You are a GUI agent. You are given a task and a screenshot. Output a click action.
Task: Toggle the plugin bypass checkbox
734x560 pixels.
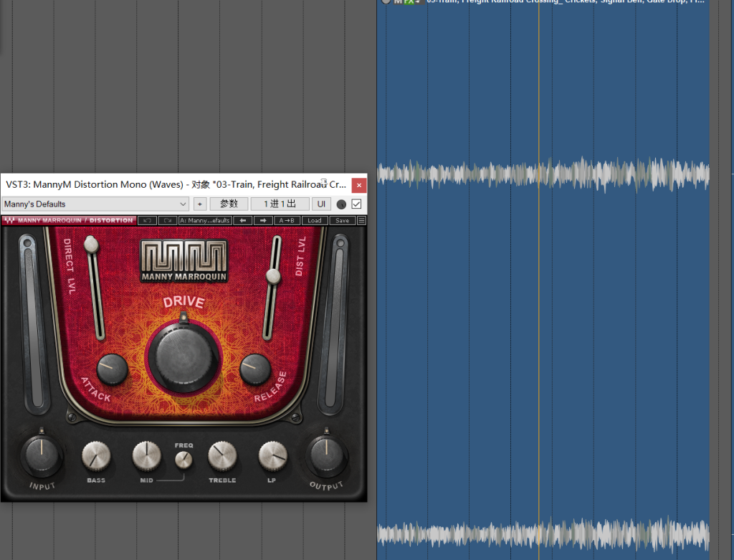(x=356, y=204)
